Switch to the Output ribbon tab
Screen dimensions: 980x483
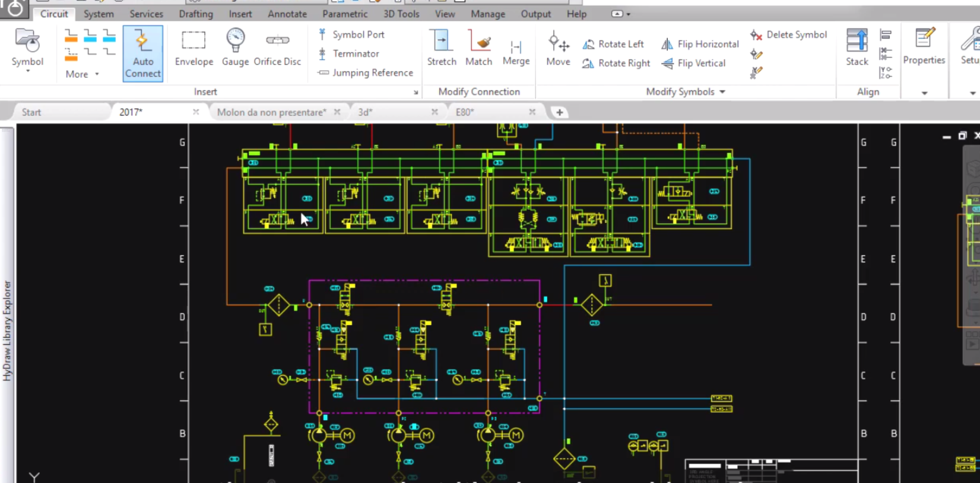pos(536,14)
